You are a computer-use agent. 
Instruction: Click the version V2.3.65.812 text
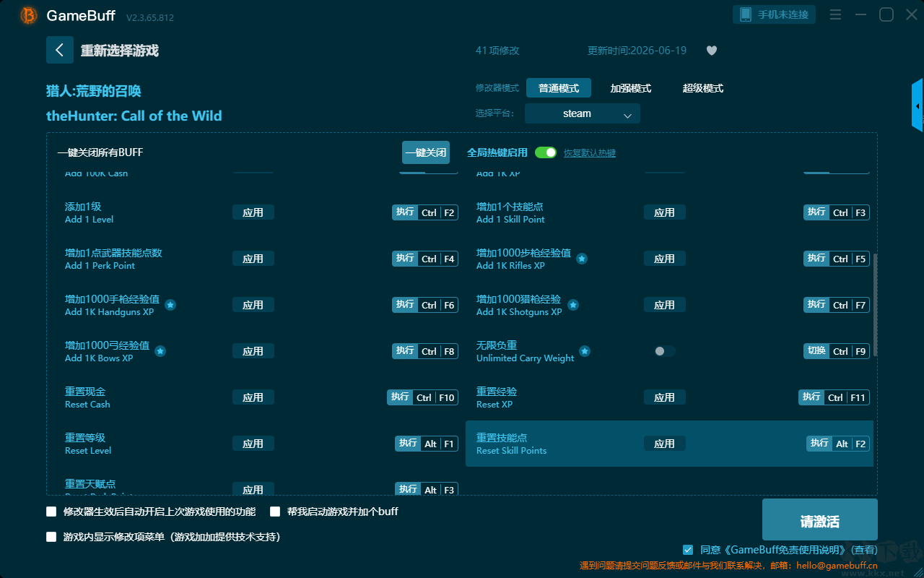tap(150, 17)
